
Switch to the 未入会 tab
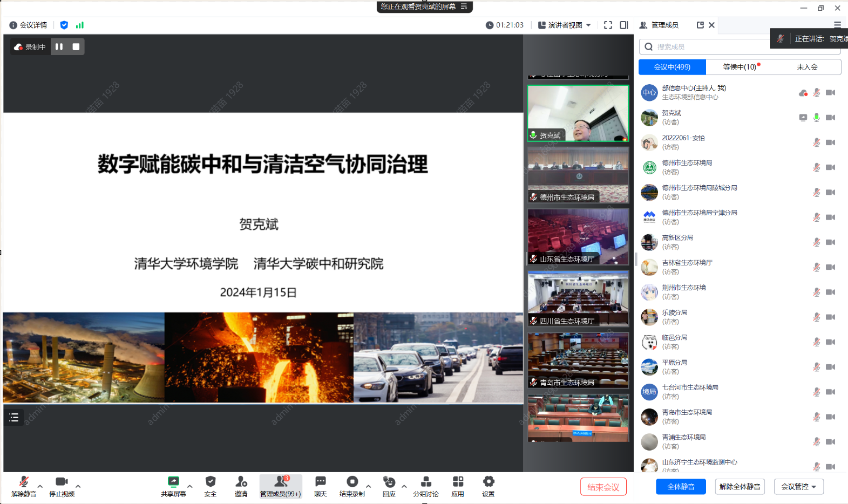point(807,67)
